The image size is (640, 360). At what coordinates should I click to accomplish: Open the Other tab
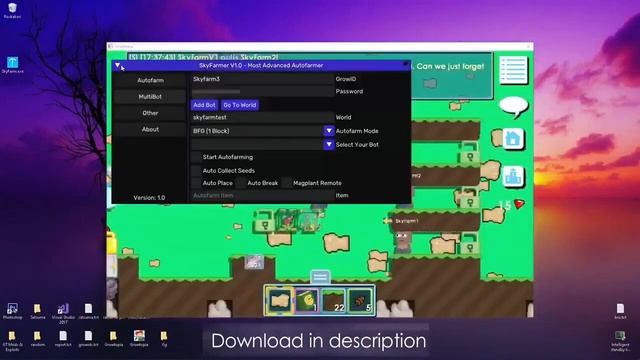[150, 113]
